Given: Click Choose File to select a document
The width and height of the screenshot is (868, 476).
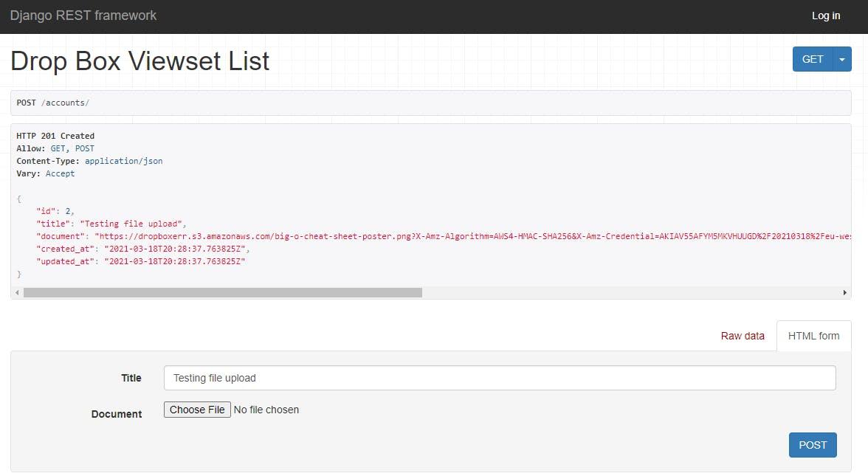Looking at the screenshot, I should [x=196, y=410].
